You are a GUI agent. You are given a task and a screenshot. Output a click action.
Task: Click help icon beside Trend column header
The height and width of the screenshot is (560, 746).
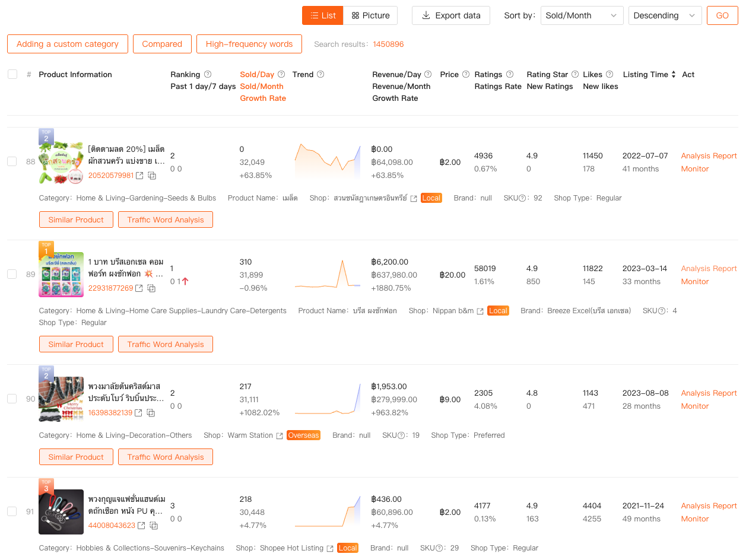click(x=320, y=75)
